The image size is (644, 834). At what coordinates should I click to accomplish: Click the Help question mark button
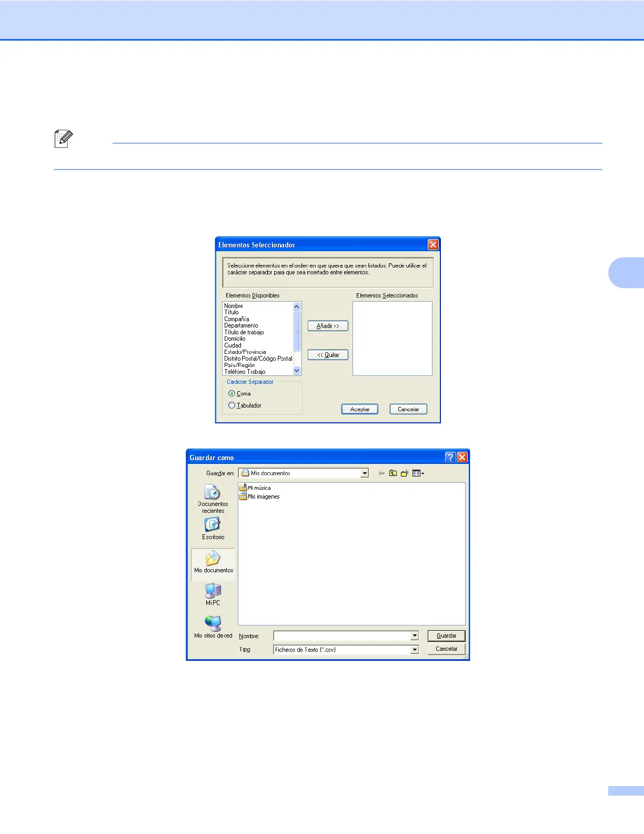(450, 457)
